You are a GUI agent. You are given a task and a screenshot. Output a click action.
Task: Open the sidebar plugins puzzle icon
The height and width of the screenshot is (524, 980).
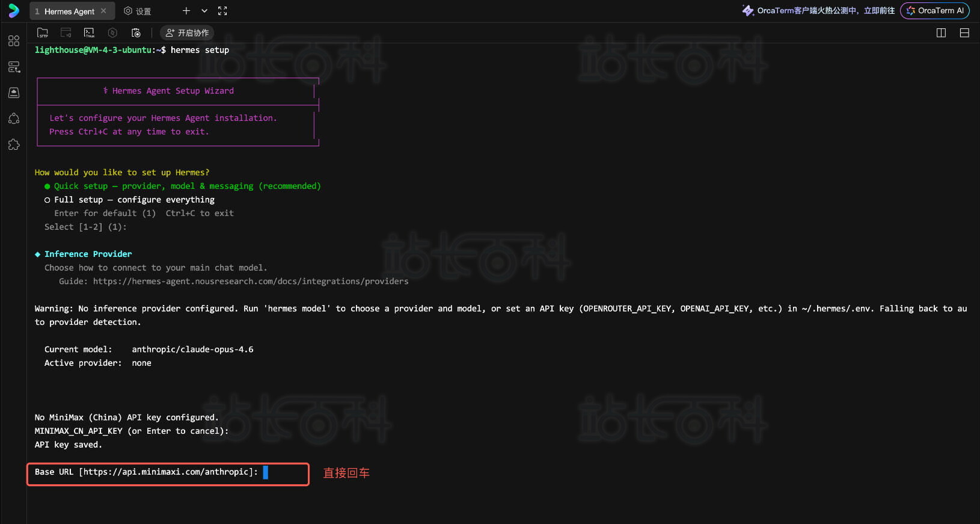pos(14,144)
